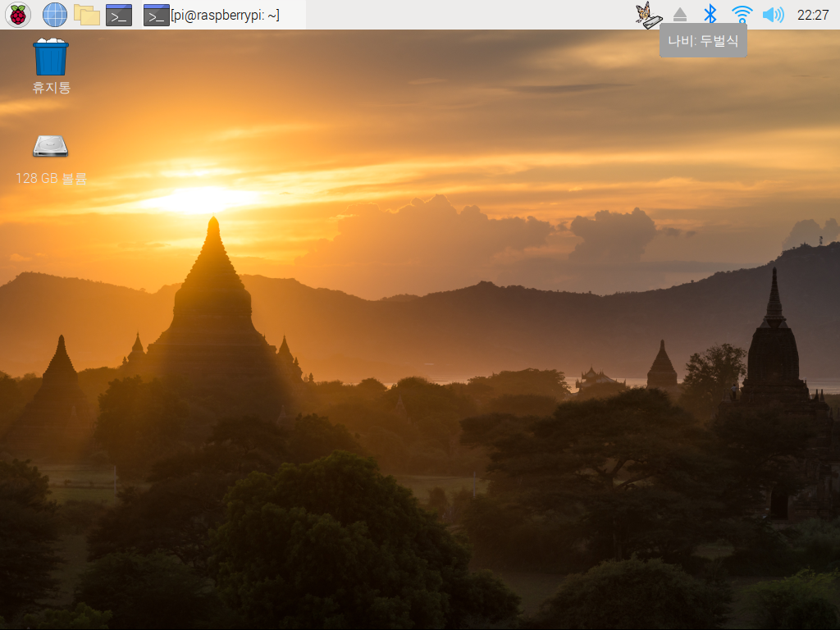Image resolution: width=840 pixels, height=630 pixels.
Task: Show the calendar from the 22:27 clock
Action: tap(813, 15)
